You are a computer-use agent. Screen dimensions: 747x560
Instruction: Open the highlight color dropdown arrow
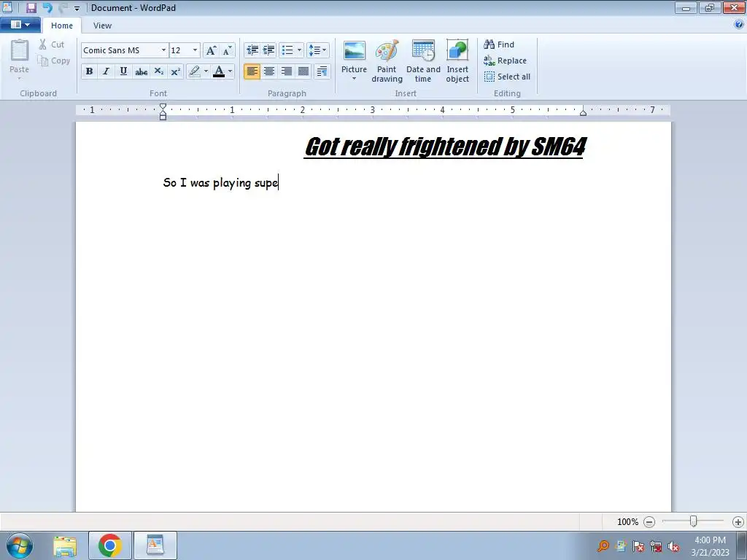tap(206, 71)
